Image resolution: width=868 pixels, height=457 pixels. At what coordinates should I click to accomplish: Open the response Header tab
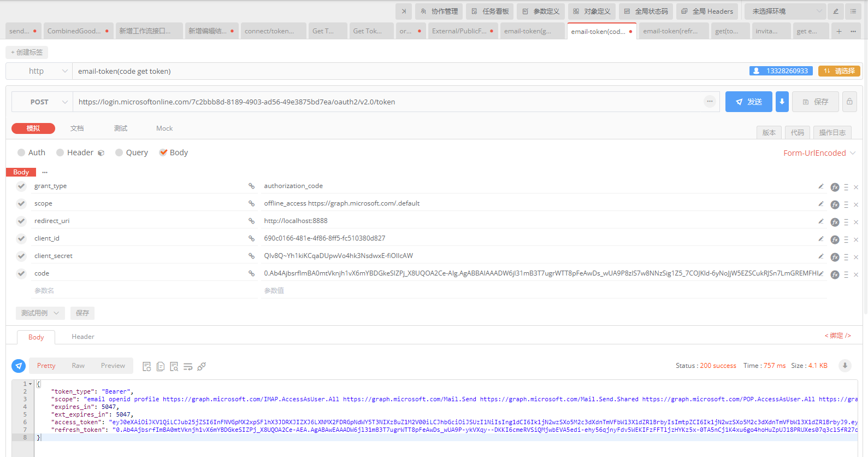click(x=83, y=337)
